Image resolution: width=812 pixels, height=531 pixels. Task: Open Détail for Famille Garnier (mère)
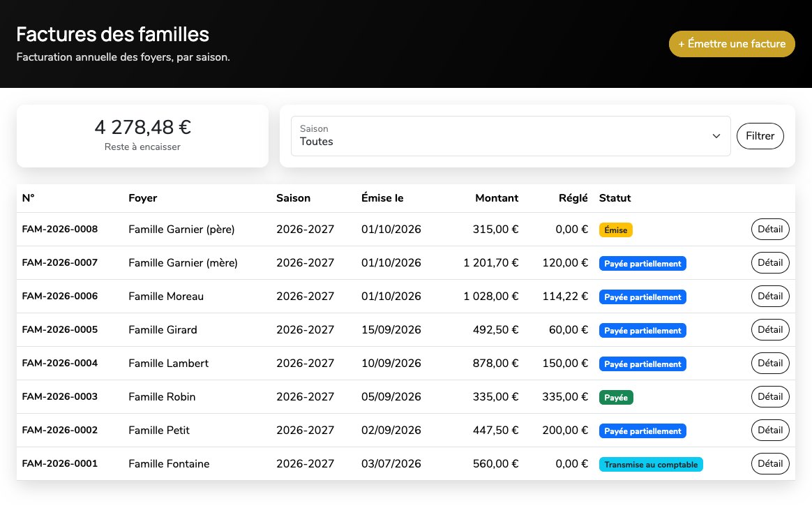pos(770,262)
